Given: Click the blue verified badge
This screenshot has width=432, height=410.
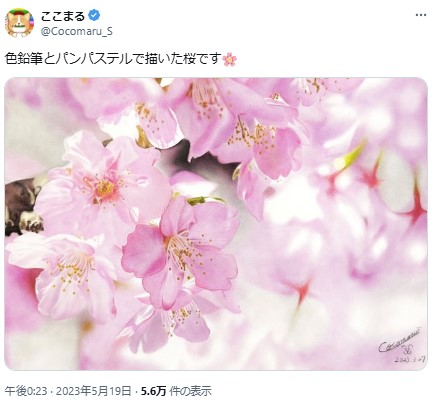Looking at the screenshot, I should (x=94, y=15).
